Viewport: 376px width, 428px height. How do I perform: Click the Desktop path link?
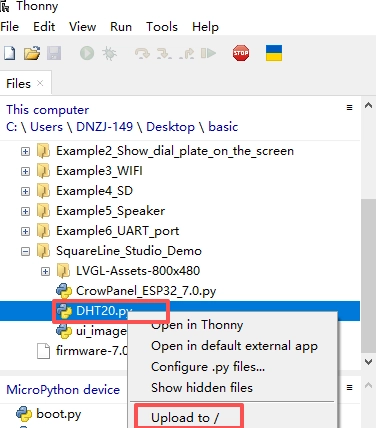(170, 127)
